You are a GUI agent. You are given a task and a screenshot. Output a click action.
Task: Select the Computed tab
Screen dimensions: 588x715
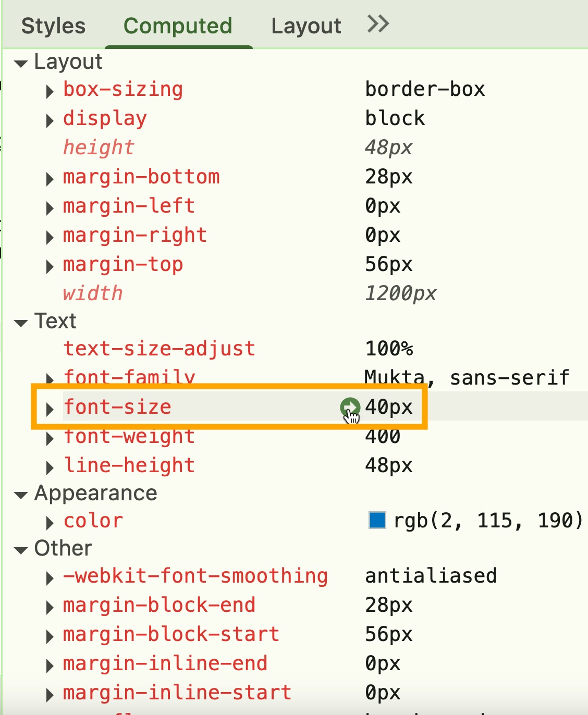click(178, 26)
